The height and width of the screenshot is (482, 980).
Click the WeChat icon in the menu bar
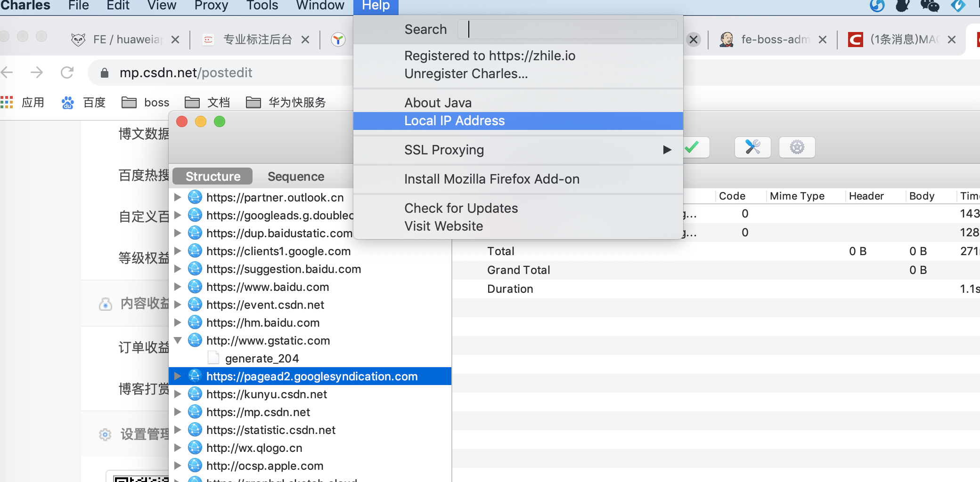click(930, 6)
